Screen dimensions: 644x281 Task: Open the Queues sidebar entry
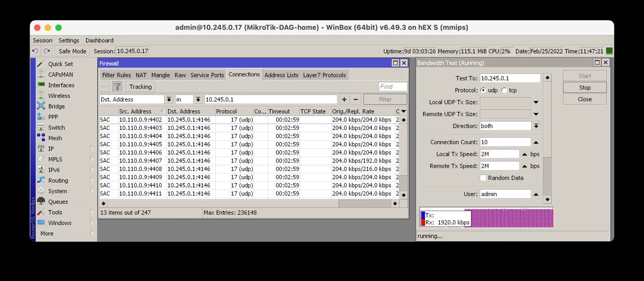58,202
